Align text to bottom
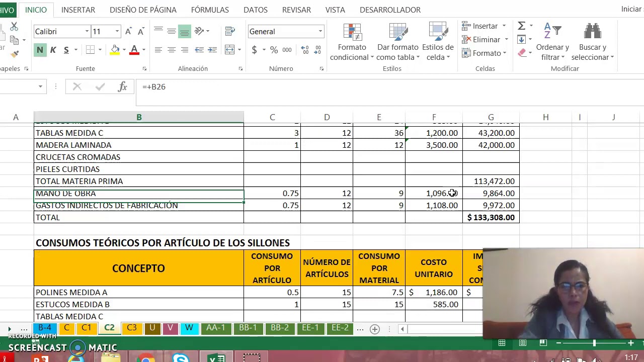The image size is (644, 362). pyautogui.click(x=185, y=31)
